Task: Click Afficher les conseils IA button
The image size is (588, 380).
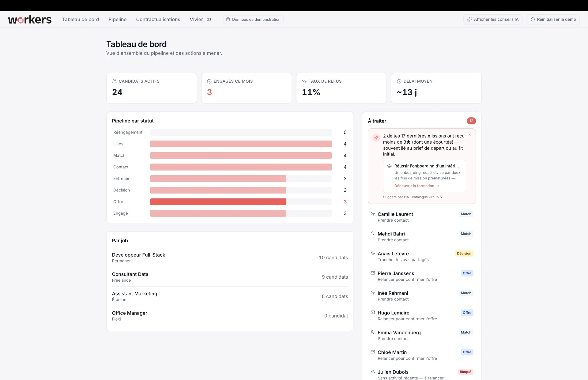Action: [x=493, y=19]
